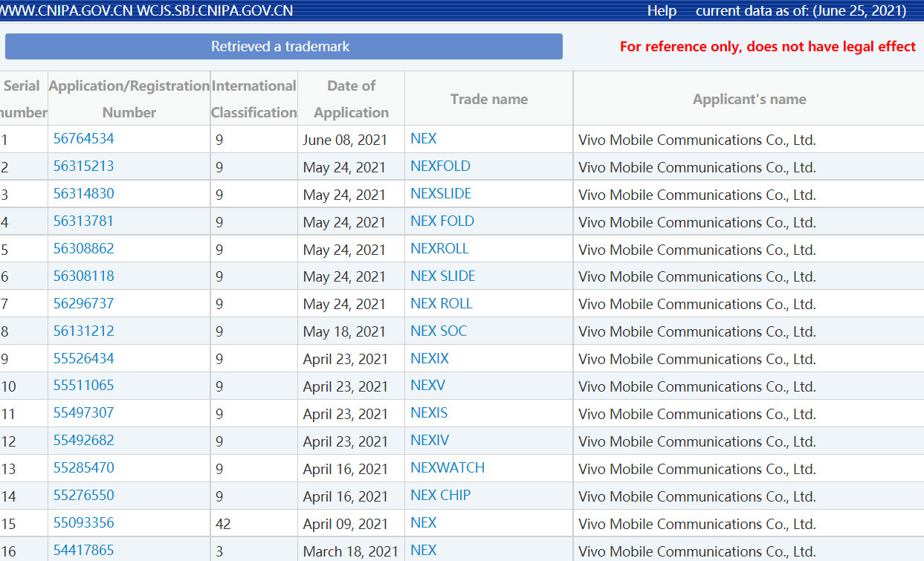Click the 'Applicant's name' column header
This screenshot has height=561, width=924.
[749, 99]
